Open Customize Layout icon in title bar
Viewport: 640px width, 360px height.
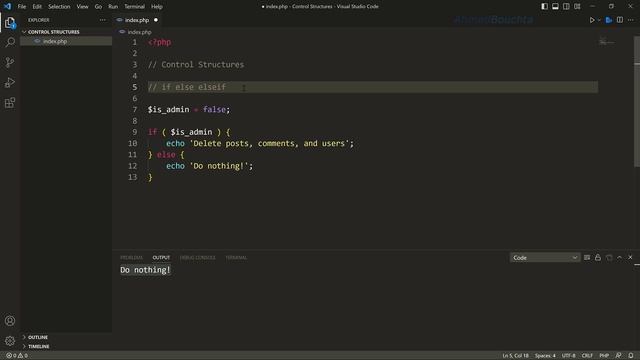(577, 7)
